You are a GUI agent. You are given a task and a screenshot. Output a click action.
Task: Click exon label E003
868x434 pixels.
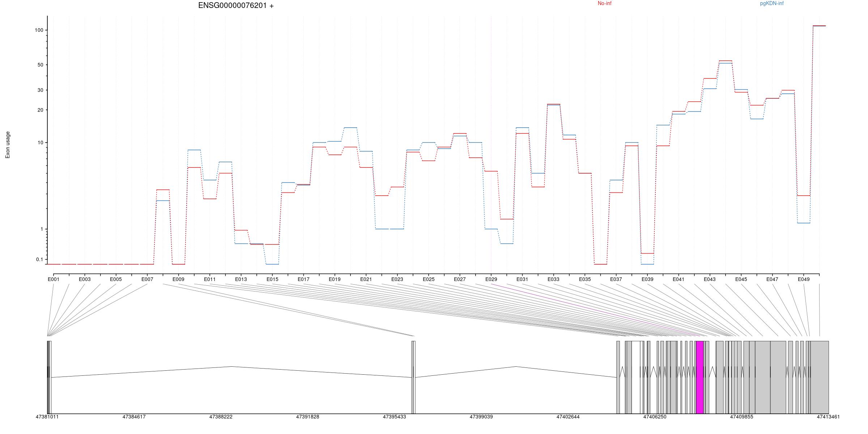[x=85, y=279]
